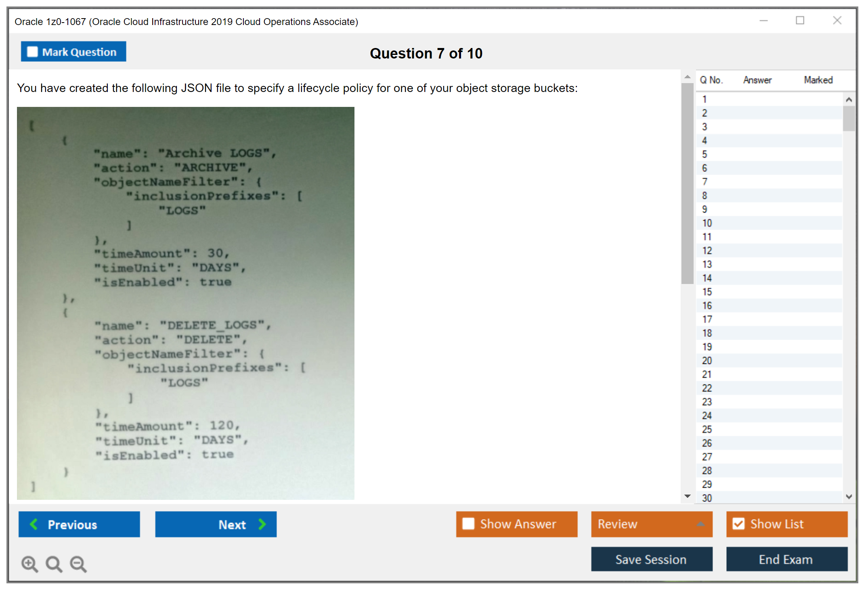Select question 7 in the list
This screenshot has width=868, height=593.
(704, 182)
